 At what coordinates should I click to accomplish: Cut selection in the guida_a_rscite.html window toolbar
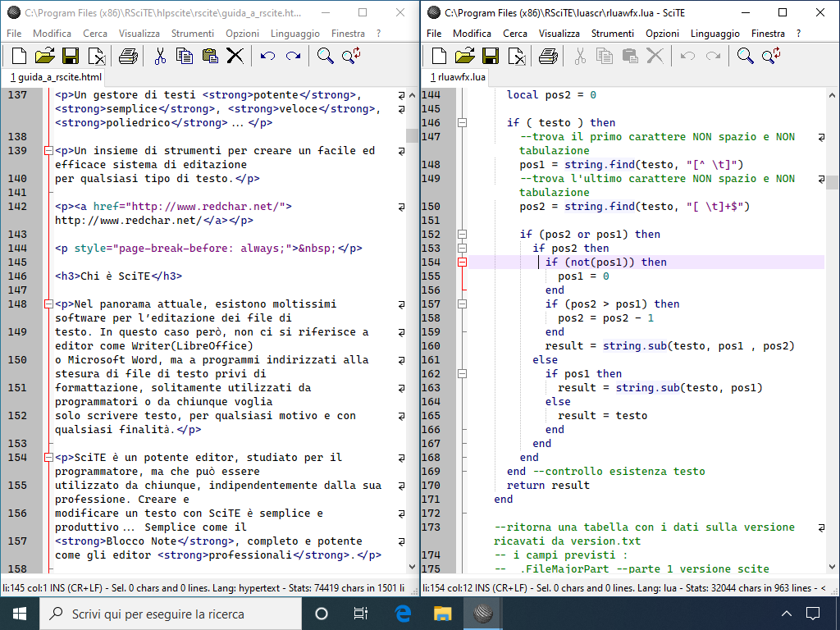coord(160,56)
